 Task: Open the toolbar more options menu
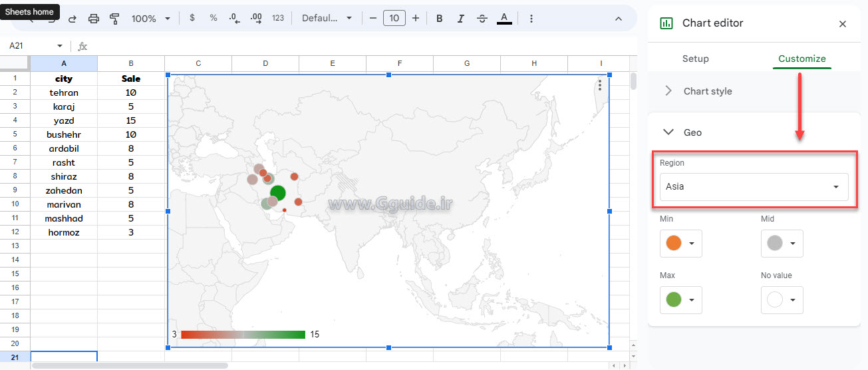click(x=531, y=19)
